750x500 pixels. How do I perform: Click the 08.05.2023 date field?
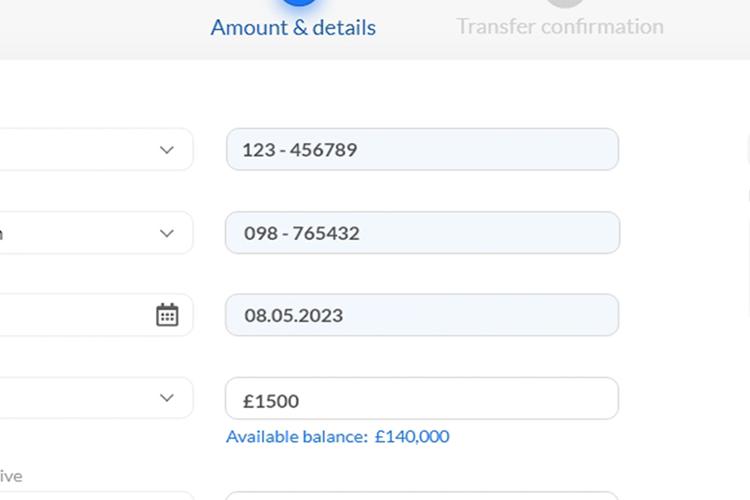pos(422,315)
